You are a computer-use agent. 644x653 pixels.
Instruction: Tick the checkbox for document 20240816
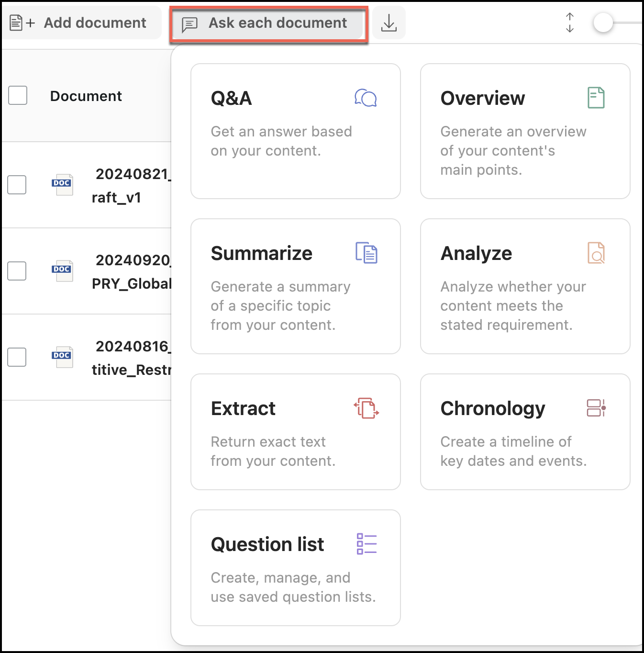tap(17, 357)
